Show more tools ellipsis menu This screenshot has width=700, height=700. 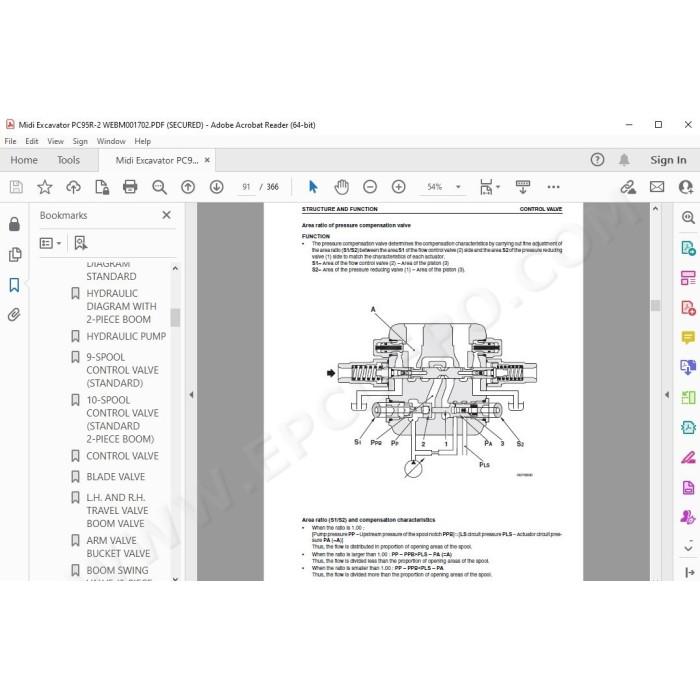pyautogui.click(x=553, y=187)
